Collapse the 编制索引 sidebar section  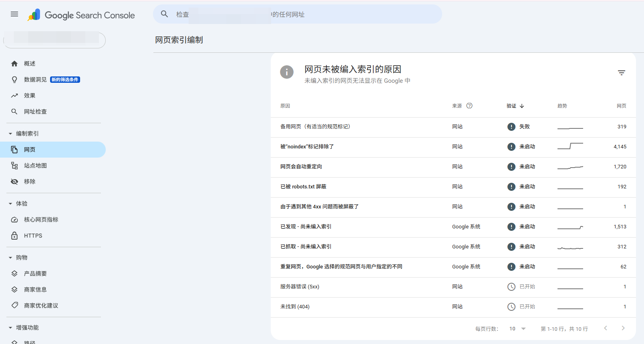[x=10, y=134]
